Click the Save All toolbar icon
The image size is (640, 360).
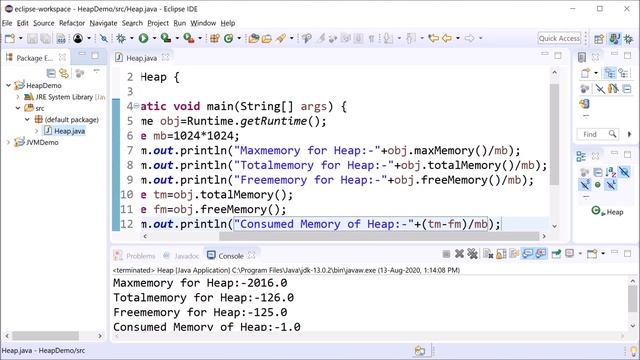(x=46, y=38)
